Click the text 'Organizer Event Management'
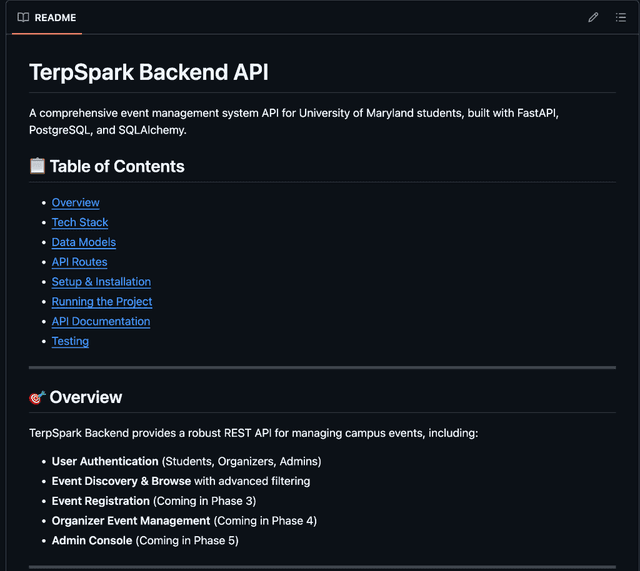The height and width of the screenshot is (571, 640). pyautogui.click(x=131, y=521)
